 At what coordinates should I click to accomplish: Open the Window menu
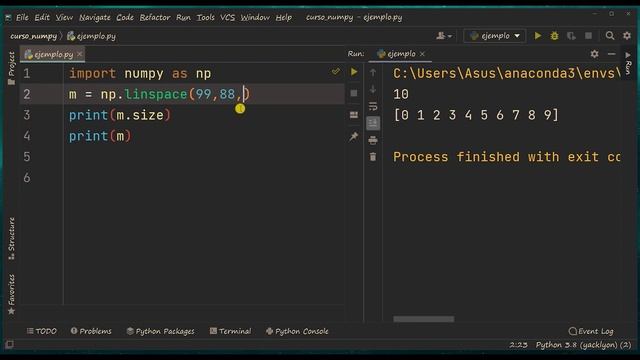tap(255, 18)
